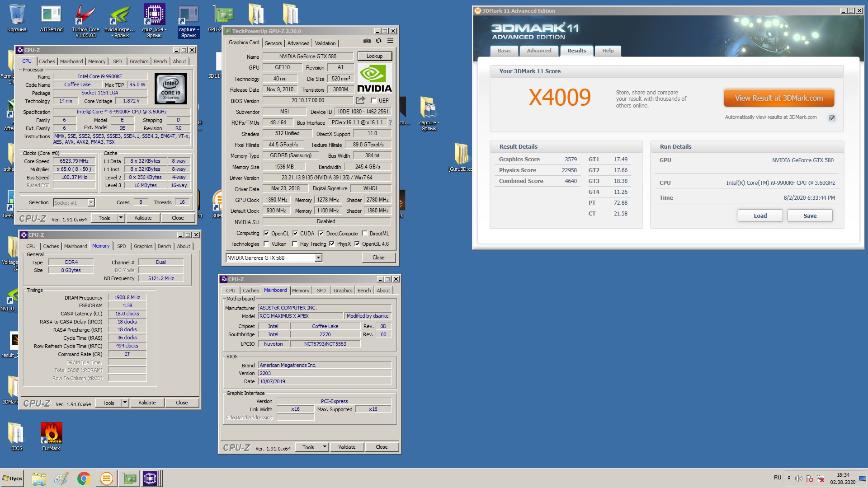This screenshot has width=868, height=488.
Task: Click View Result at 3DMark.com button
Action: click(x=778, y=98)
